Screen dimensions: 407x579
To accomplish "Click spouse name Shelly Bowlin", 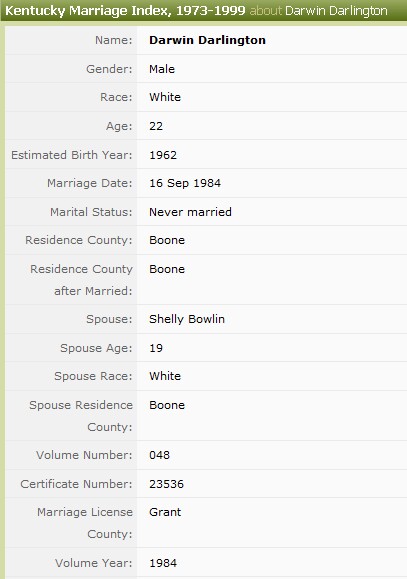I will [187, 319].
